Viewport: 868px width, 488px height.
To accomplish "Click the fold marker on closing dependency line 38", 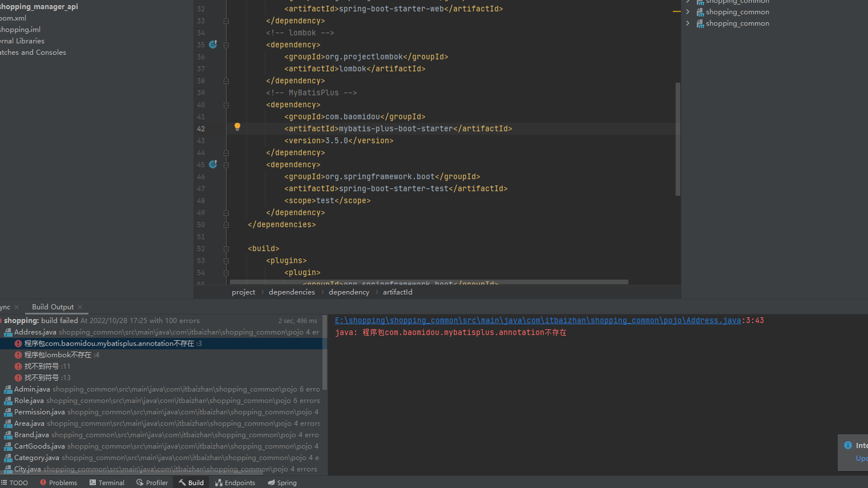I will 226,81.
